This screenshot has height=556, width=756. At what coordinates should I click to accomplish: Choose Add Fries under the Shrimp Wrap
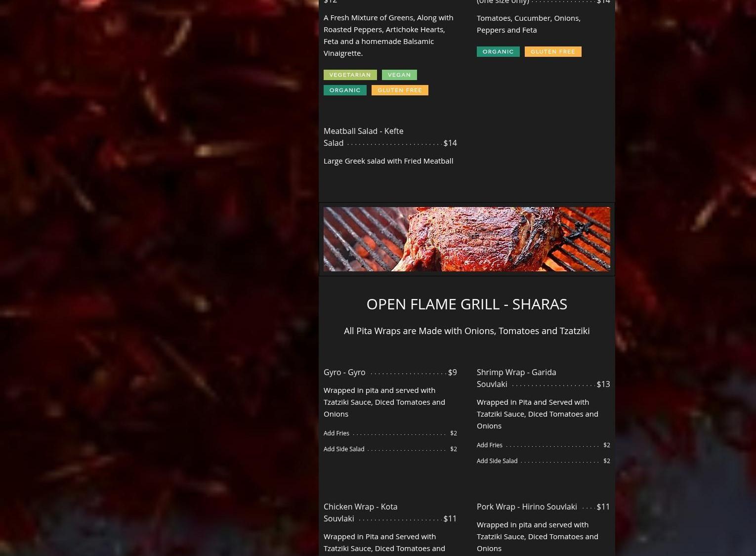(490, 445)
